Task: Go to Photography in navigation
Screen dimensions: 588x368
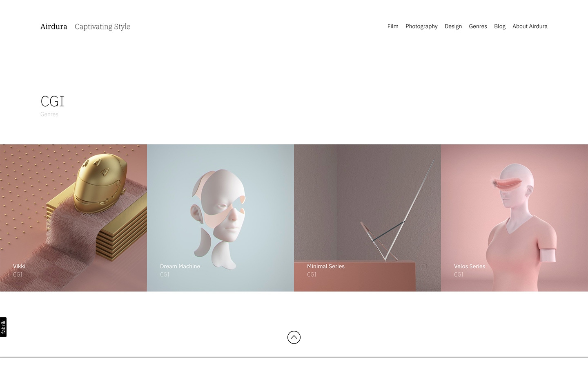Action: pos(421,26)
